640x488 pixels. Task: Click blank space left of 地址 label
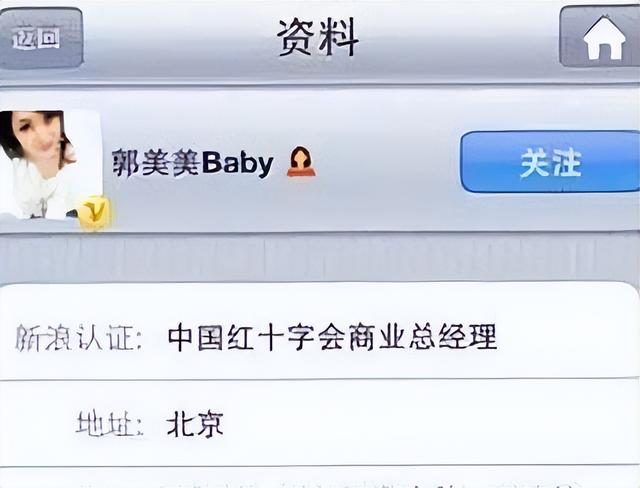coord(38,424)
